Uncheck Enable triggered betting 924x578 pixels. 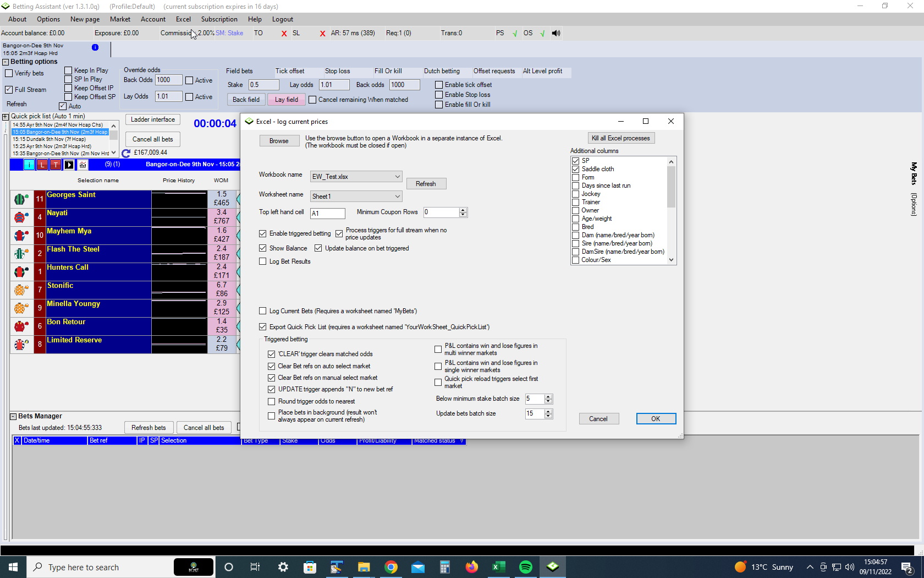pos(263,233)
